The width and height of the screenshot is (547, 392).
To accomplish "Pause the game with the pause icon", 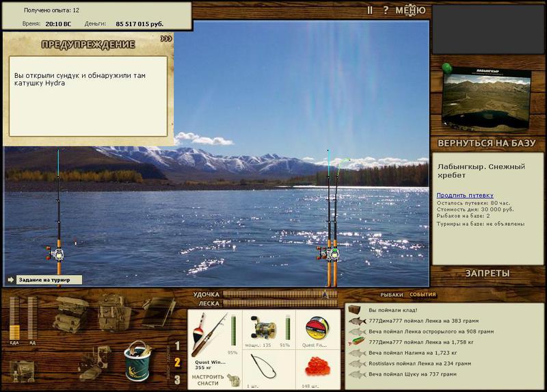I will (370, 10).
